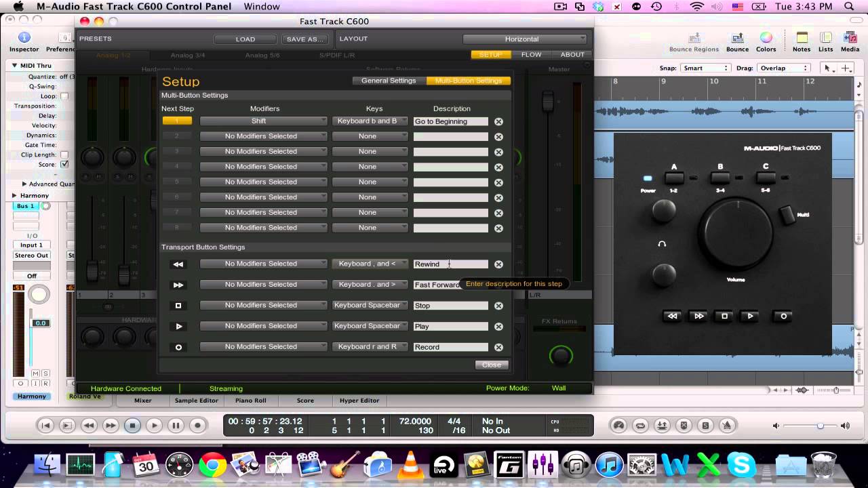Go to beginning in Logic transport bar

click(x=45, y=426)
